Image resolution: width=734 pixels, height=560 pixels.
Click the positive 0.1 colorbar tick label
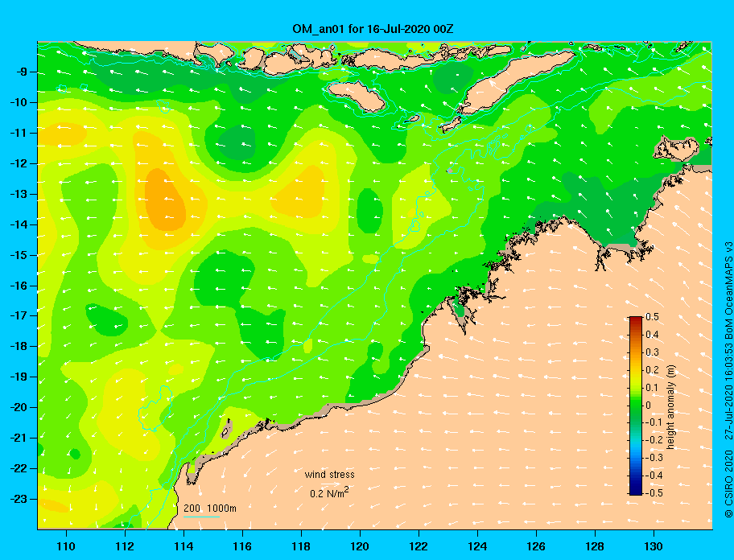(652, 387)
